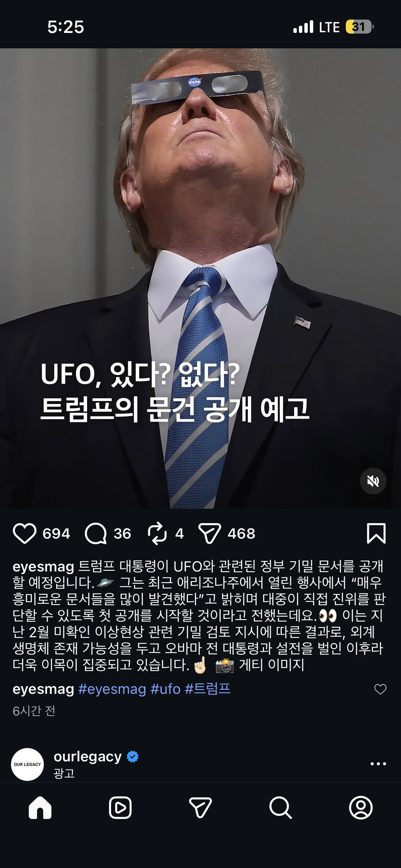
Task: Open ourlegacy profile avatar
Action: coord(27,764)
